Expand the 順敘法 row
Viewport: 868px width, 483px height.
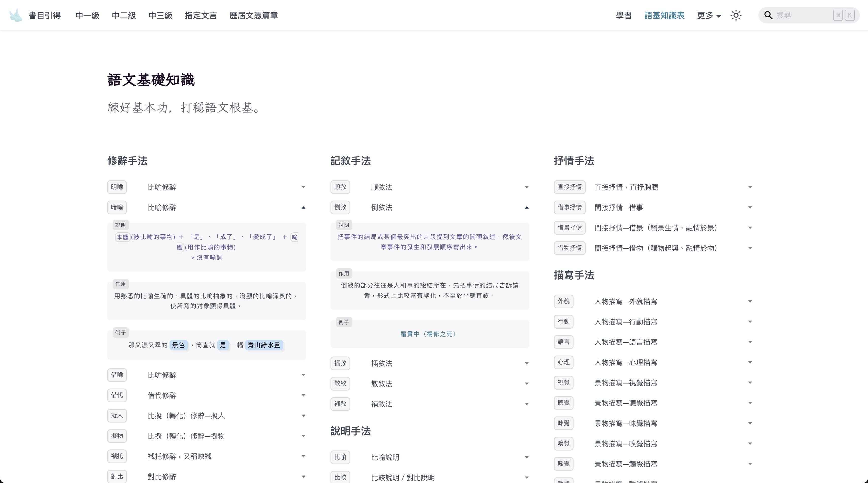[x=527, y=187]
